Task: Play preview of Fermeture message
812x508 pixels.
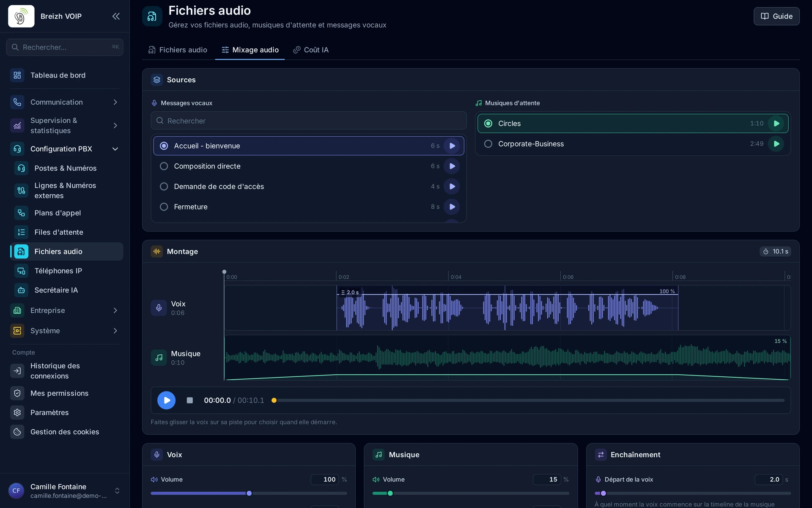Action: (x=452, y=207)
